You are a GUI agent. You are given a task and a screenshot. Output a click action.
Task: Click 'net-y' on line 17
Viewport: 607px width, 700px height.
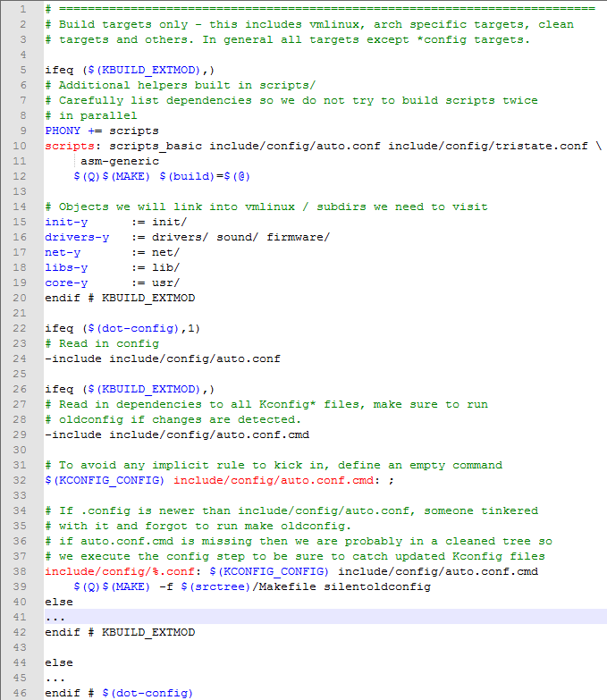point(63,252)
